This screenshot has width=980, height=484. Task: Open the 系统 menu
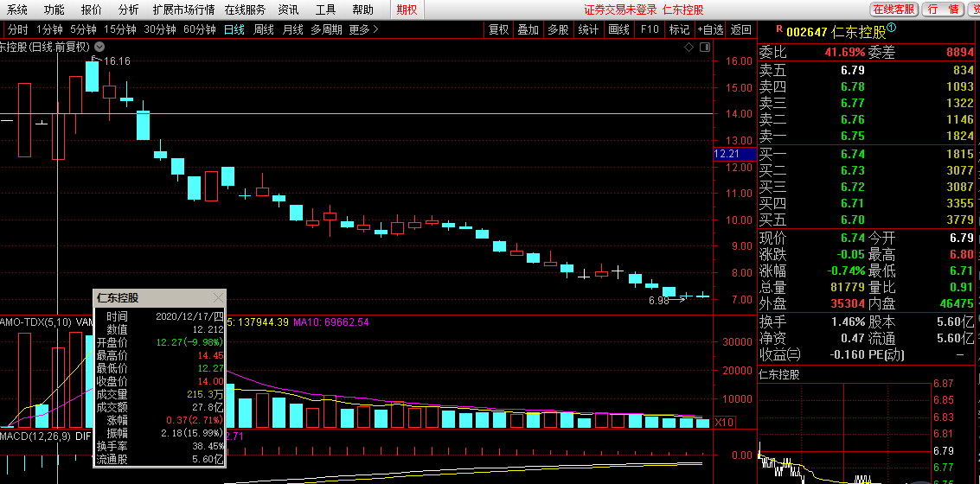point(17,10)
